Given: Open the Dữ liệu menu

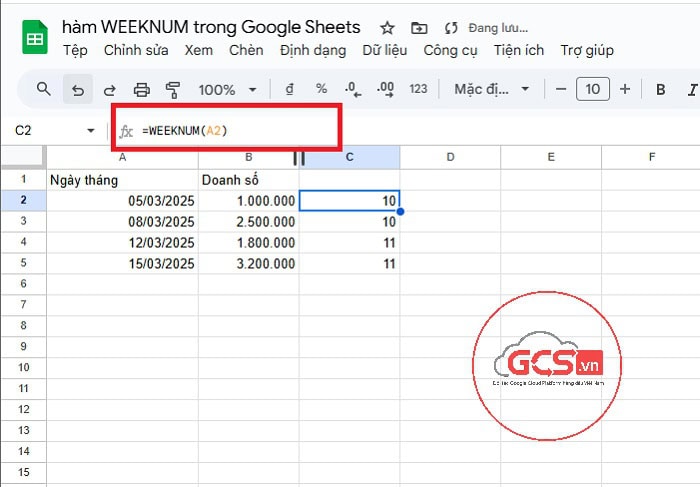Looking at the screenshot, I should [385, 50].
